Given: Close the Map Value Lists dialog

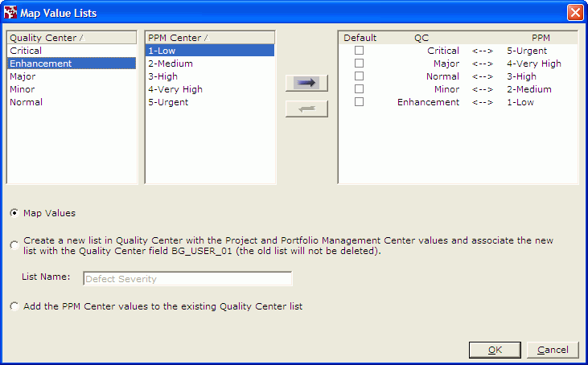Looking at the screenshot, I should click(574, 12).
